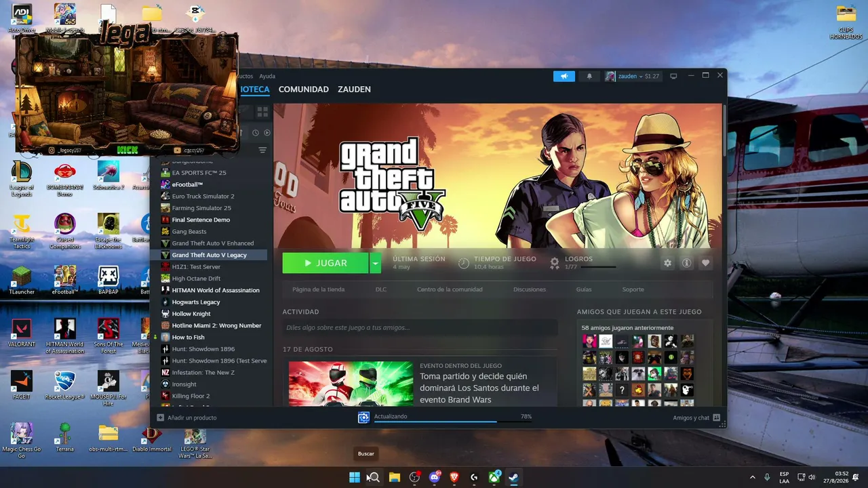Image resolution: width=868 pixels, height=488 pixels.
Task: Switch Steam to Big Picture mode
Action: (x=673, y=76)
